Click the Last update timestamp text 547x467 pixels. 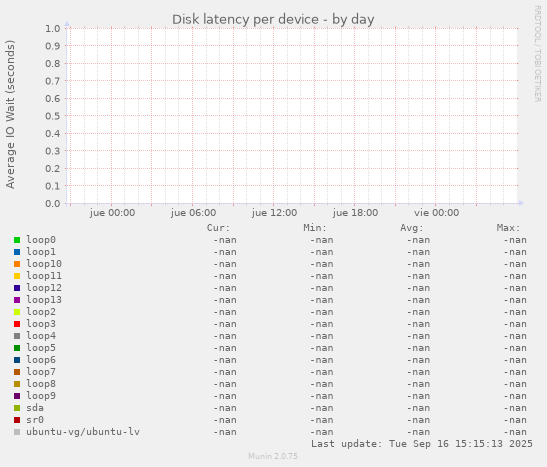point(422,444)
